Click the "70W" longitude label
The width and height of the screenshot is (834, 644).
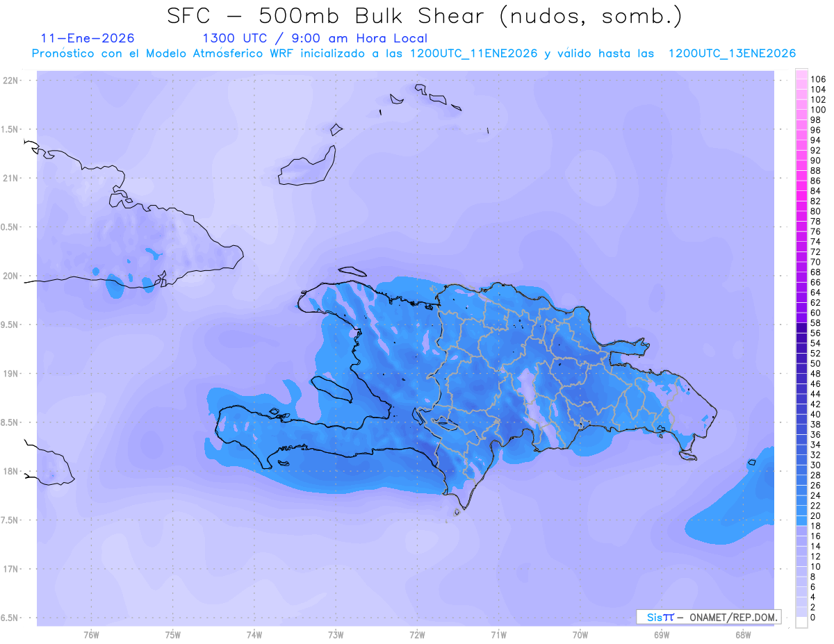[x=580, y=634]
